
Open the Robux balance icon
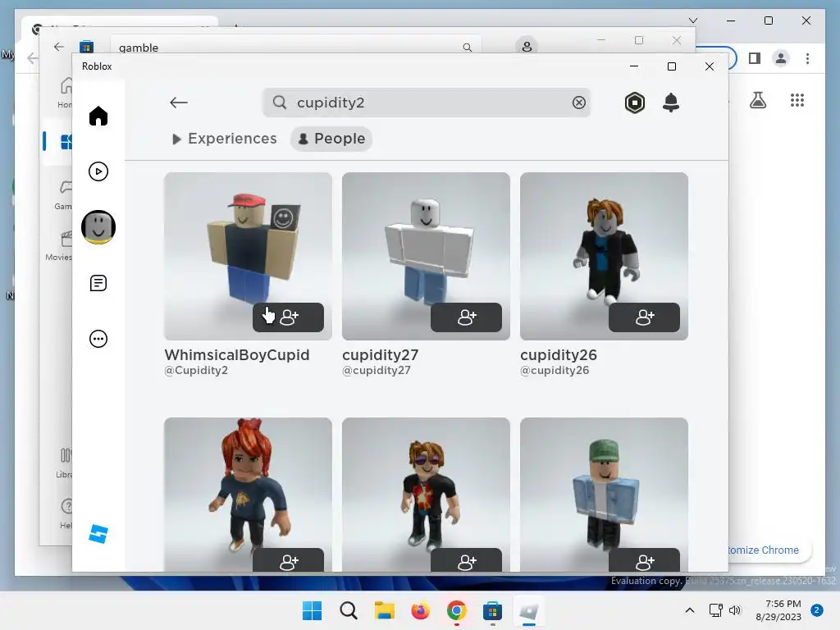coord(634,103)
